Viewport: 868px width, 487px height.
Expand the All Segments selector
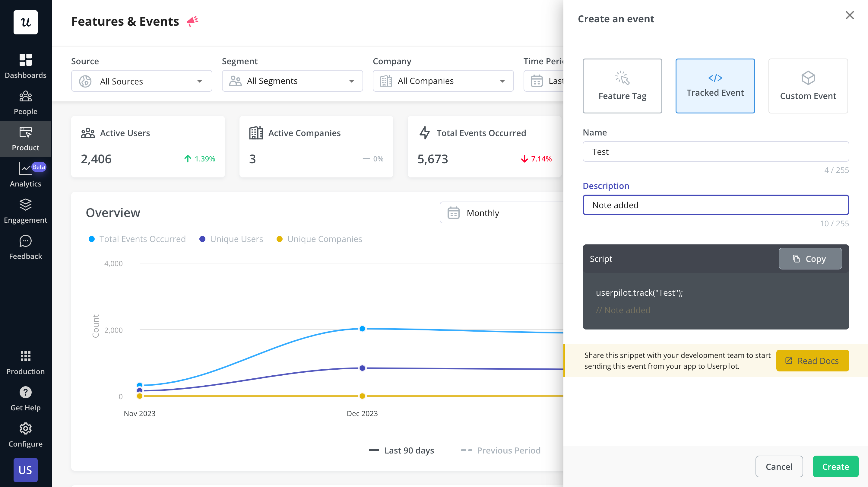pos(292,81)
